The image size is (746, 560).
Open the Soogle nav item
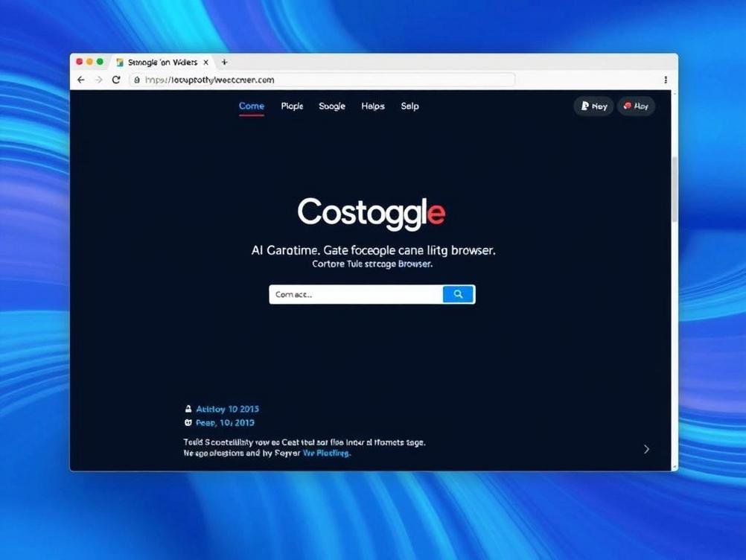332,106
